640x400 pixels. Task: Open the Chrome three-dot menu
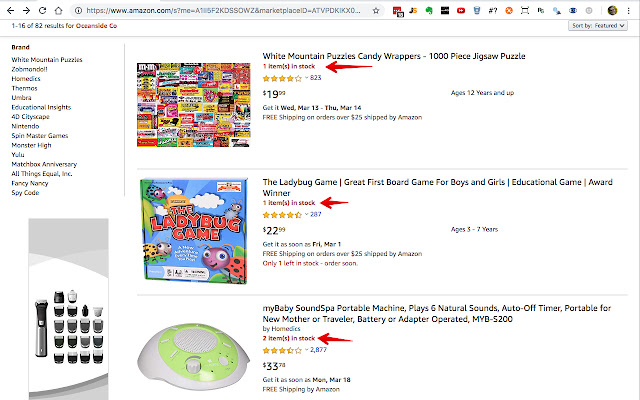click(x=630, y=9)
